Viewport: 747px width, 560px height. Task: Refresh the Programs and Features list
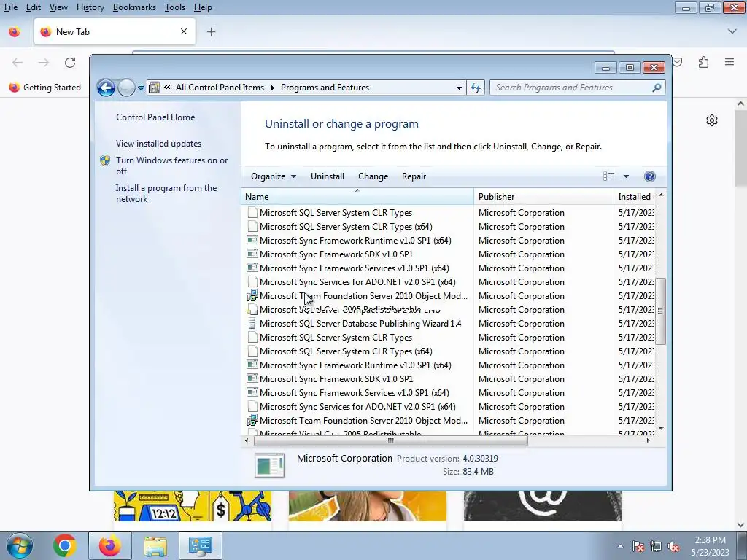tap(476, 87)
